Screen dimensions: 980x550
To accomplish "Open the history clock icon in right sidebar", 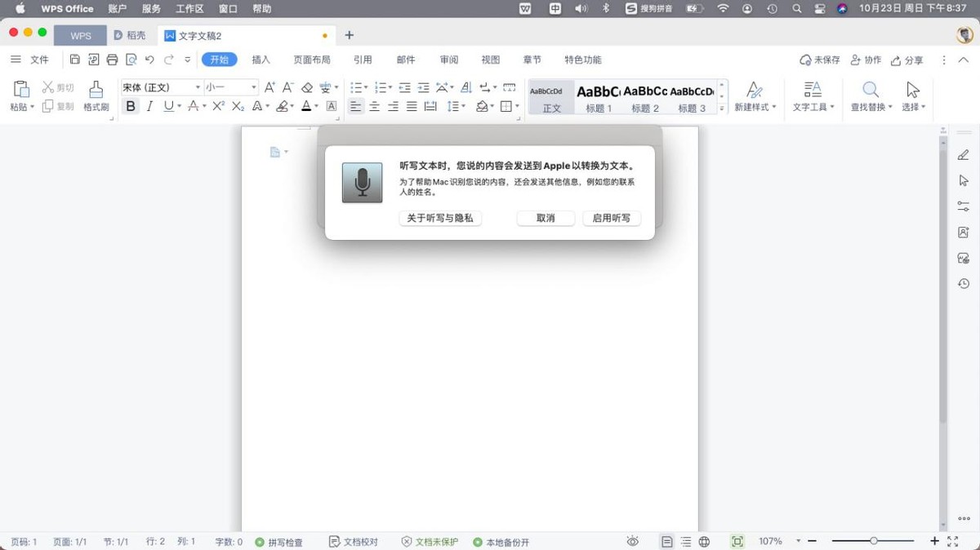I will click(x=964, y=284).
